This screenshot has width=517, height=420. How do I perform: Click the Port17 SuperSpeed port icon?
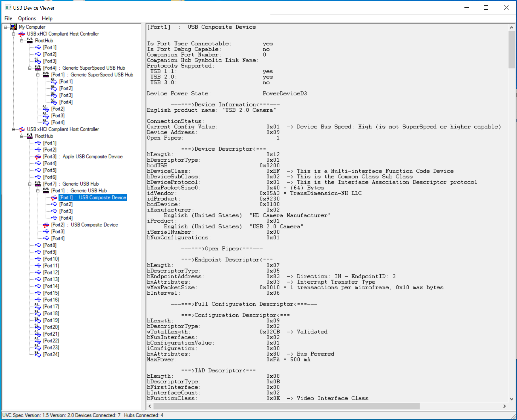click(x=38, y=307)
